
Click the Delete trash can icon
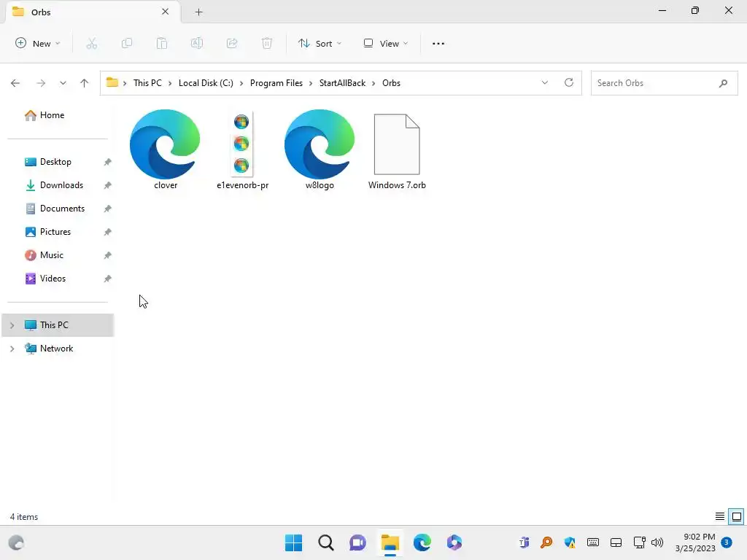[267, 43]
